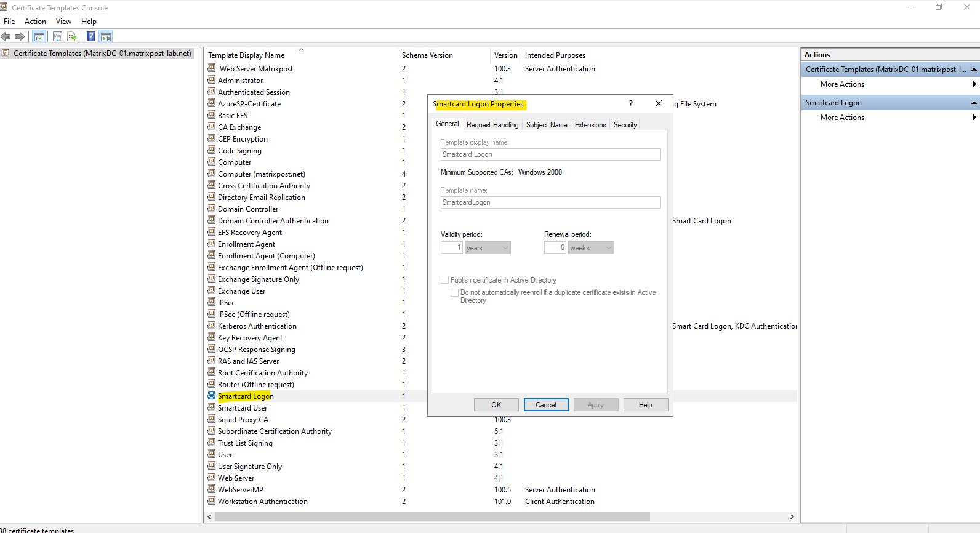Close the Smartcard Logon Properties dialog

[659, 103]
